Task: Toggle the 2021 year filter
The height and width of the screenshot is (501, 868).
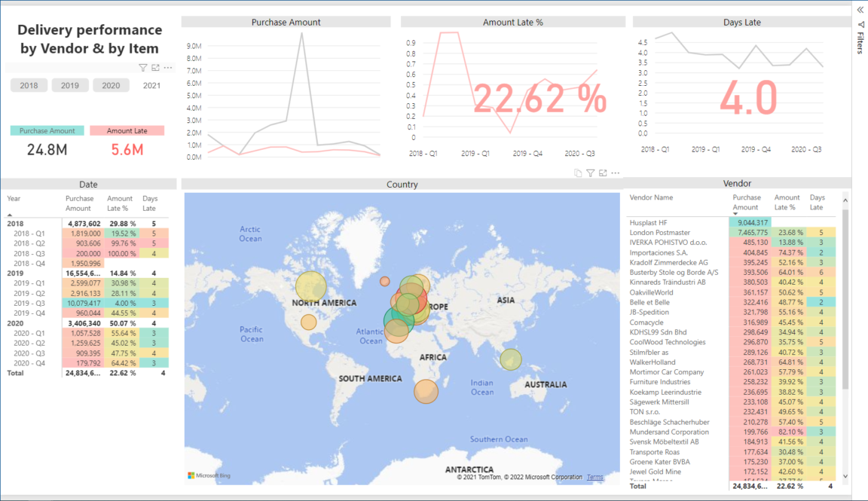Action: (x=152, y=85)
